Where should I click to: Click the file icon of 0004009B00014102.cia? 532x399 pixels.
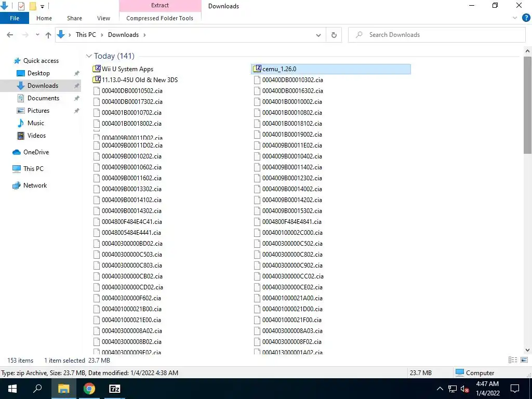[x=97, y=200]
